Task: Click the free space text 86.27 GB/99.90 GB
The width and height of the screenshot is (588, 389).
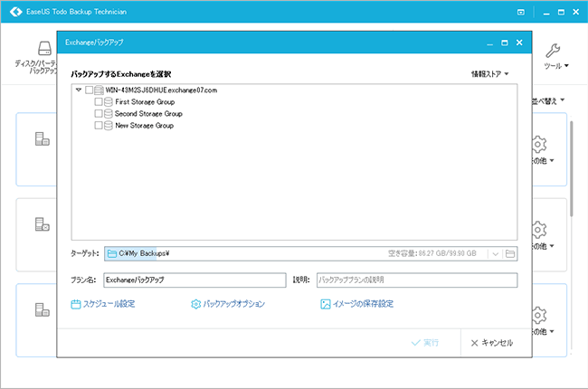Action: pos(448,253)
